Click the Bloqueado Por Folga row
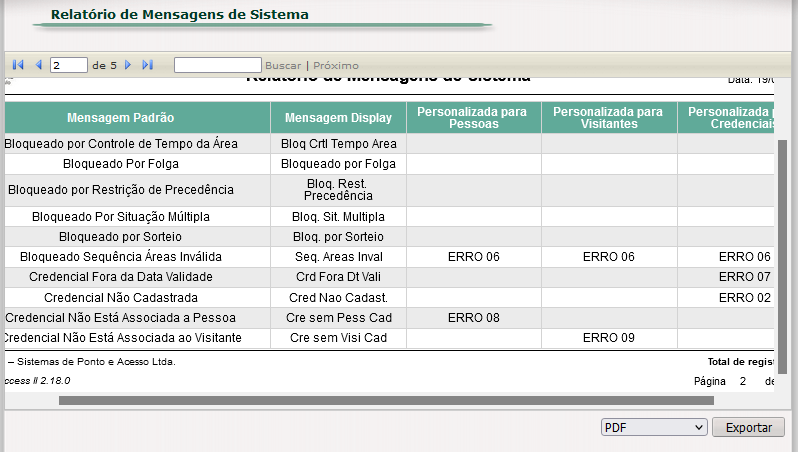The height and width of the screenshot is (452, 798). point(389,164)
